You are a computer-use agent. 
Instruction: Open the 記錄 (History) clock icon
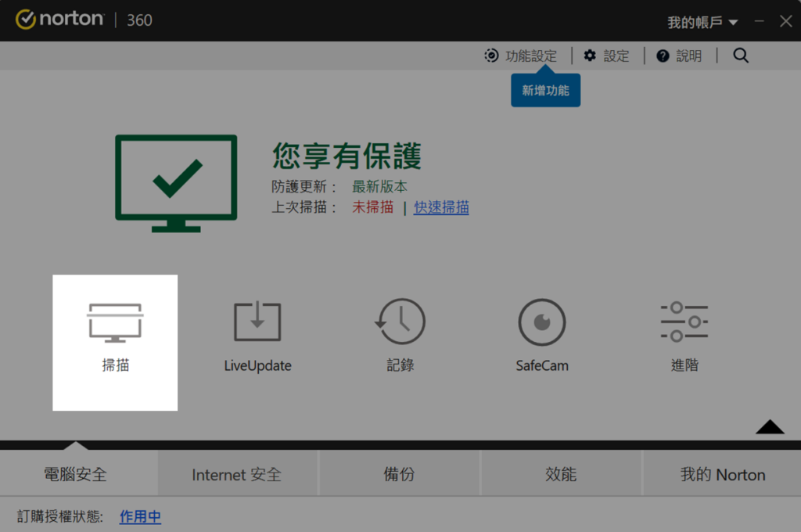[x=400, y=322]
